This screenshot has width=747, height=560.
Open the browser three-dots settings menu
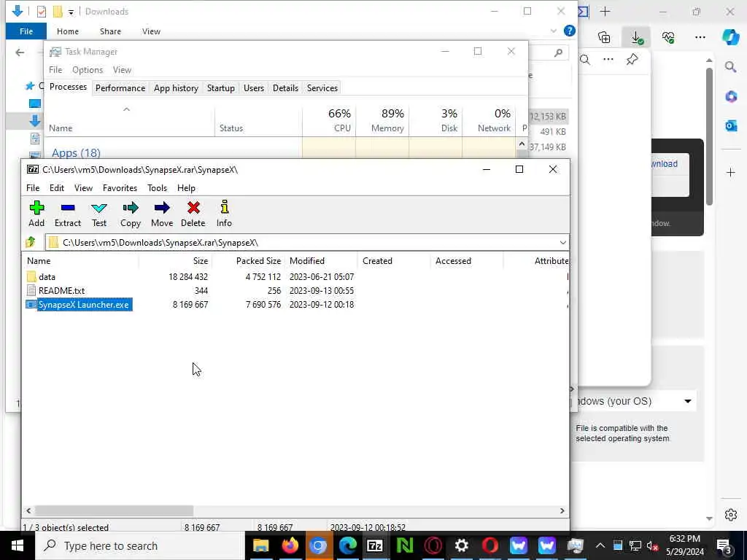(700, 37)
